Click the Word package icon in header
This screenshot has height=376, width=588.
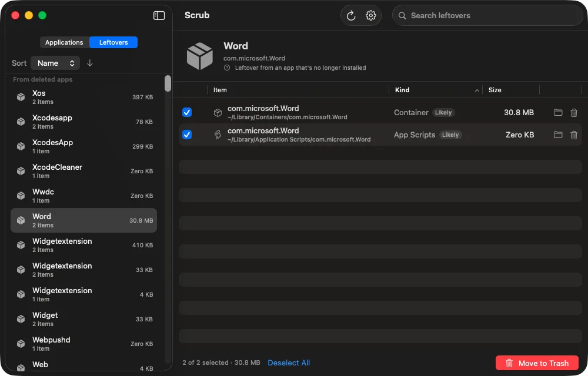[199, 56]
